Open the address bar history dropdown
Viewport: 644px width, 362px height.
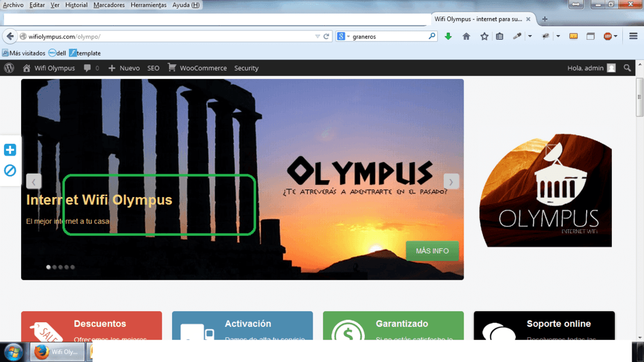click(317, 36)
